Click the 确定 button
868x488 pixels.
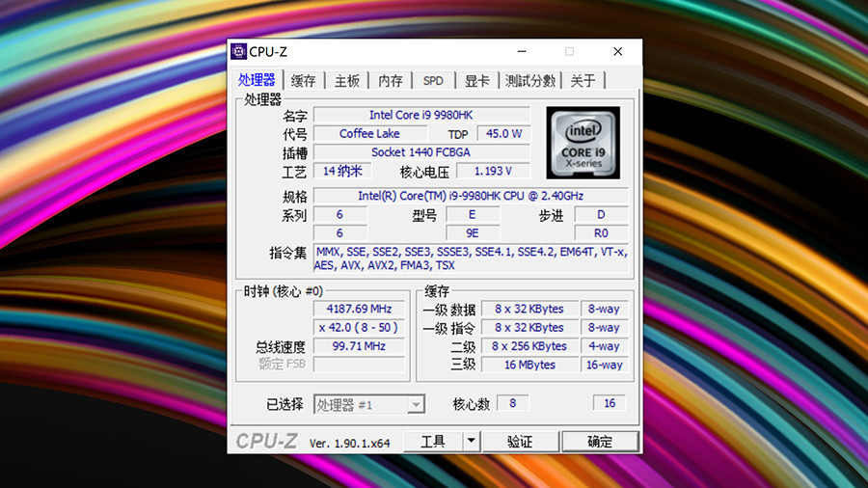pyautogui.click(x=600, y=442)
